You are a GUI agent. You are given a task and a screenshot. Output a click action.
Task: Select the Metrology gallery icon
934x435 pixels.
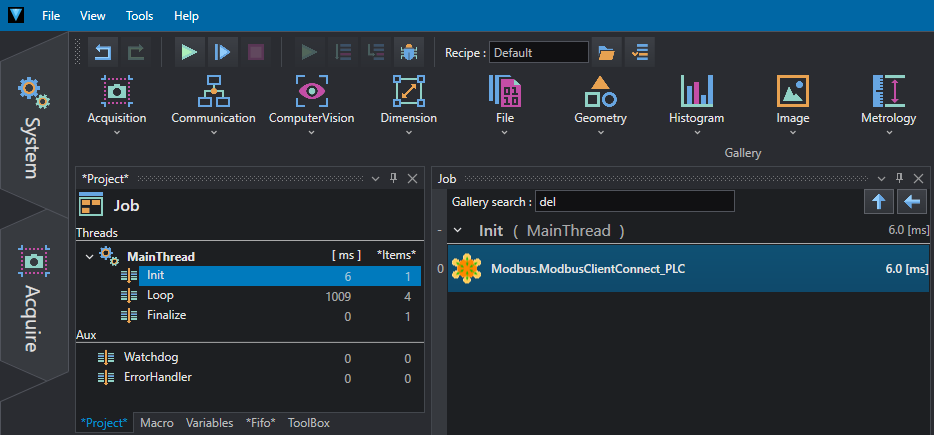[x=888, y=93]
